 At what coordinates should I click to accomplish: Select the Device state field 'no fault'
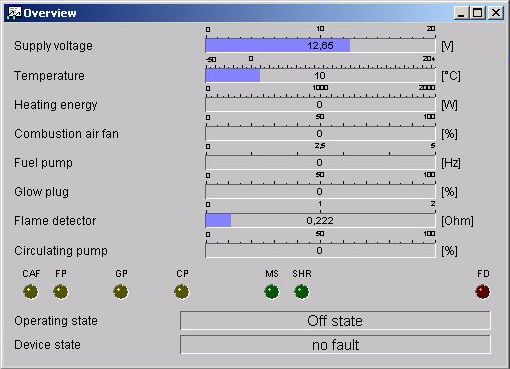tap(335, 345)
